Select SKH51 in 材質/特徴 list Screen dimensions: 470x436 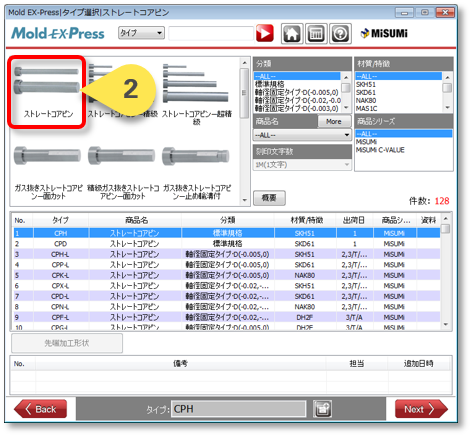pos(399,84)
